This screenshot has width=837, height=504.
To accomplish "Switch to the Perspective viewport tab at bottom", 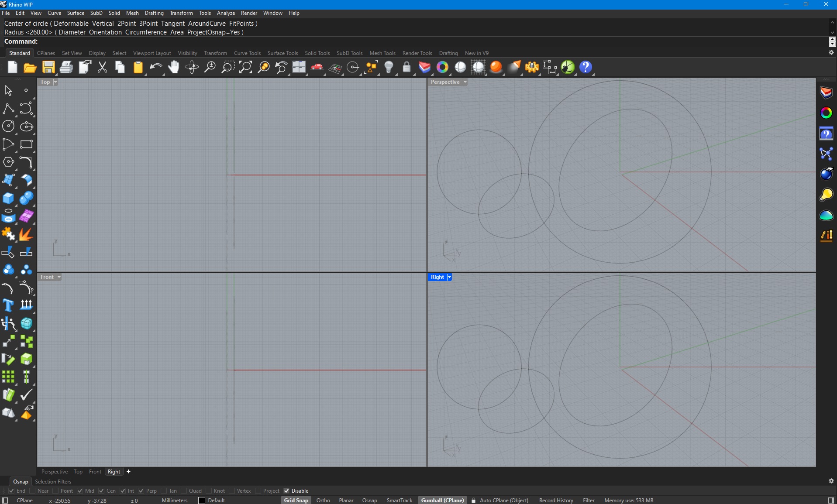I will [x=55, y=472].
